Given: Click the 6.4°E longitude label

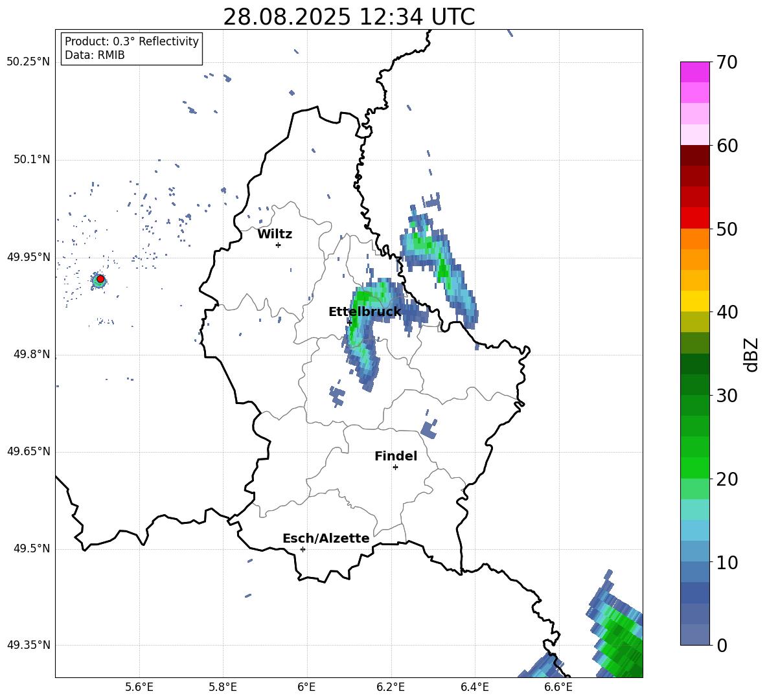Looking at the screenshot, I should click(x=474, y=687).
